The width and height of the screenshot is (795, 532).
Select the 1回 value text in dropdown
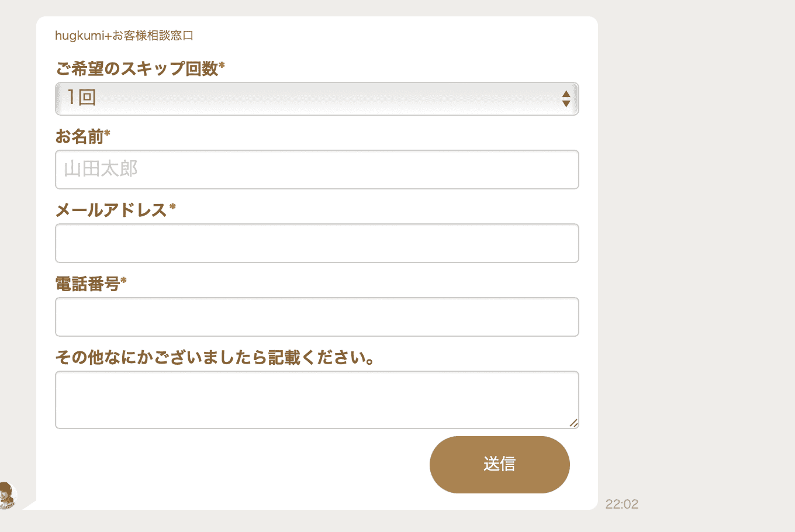tap(81, 97)
